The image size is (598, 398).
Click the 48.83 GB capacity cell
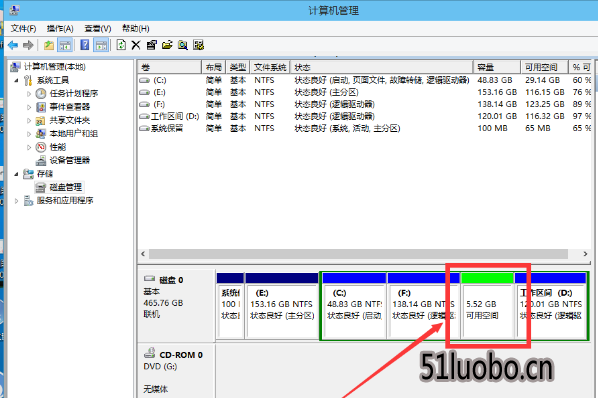point(495,80)
